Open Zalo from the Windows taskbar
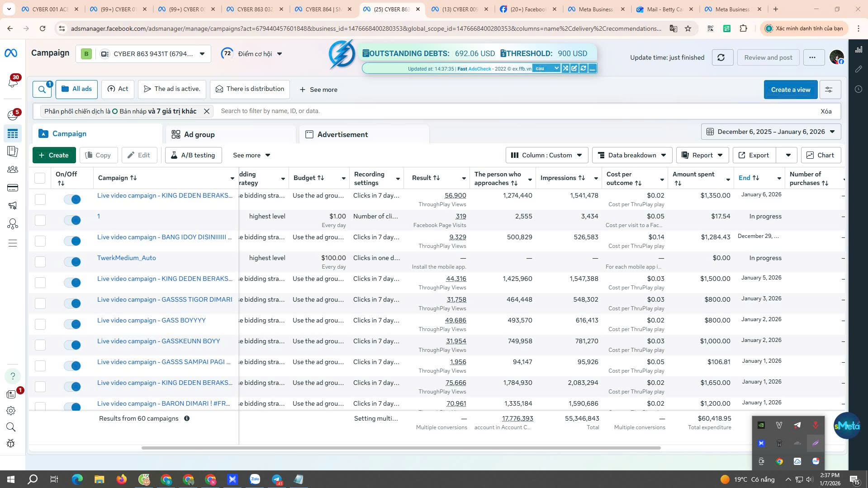 click(x=255, y=479)
